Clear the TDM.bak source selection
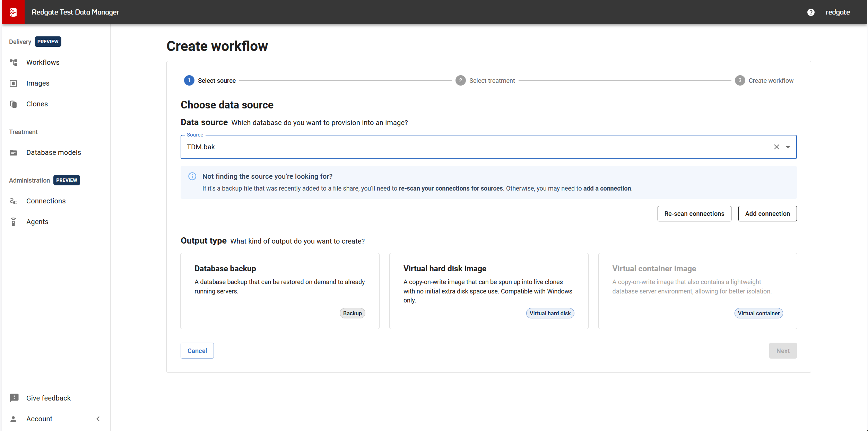 pyautogui.click(x=776, y=147)
